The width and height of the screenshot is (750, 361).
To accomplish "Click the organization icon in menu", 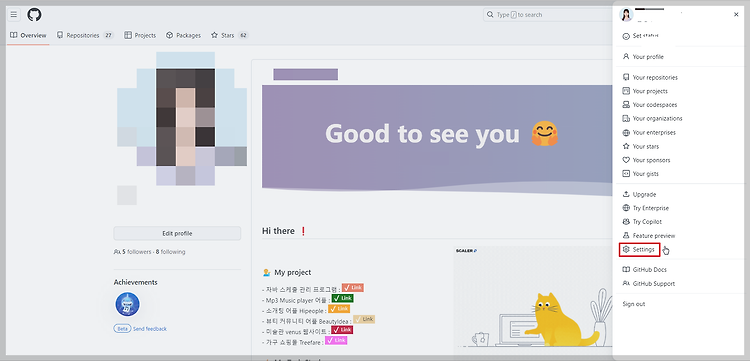I will click(x=626, y=119).
